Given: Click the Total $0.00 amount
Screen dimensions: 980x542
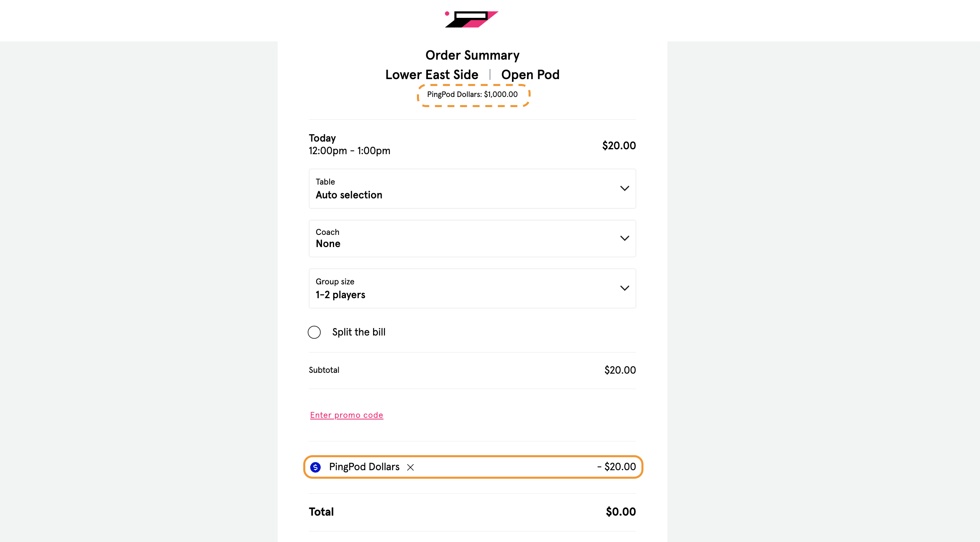Looking at the screenshot, I should [621, 512].
